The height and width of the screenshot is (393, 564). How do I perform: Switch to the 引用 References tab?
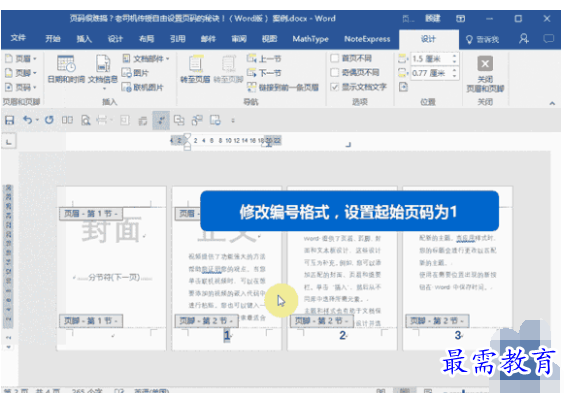point(178,39)
